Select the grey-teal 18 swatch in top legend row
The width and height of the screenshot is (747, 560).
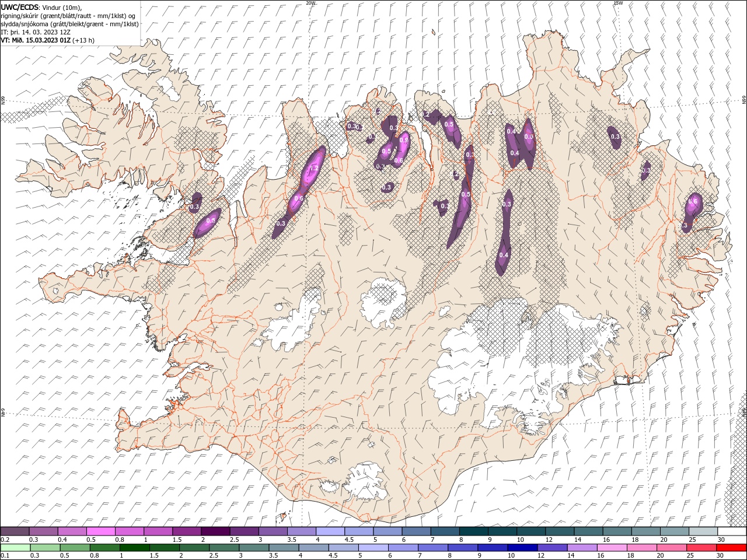[x=646, y=531]
